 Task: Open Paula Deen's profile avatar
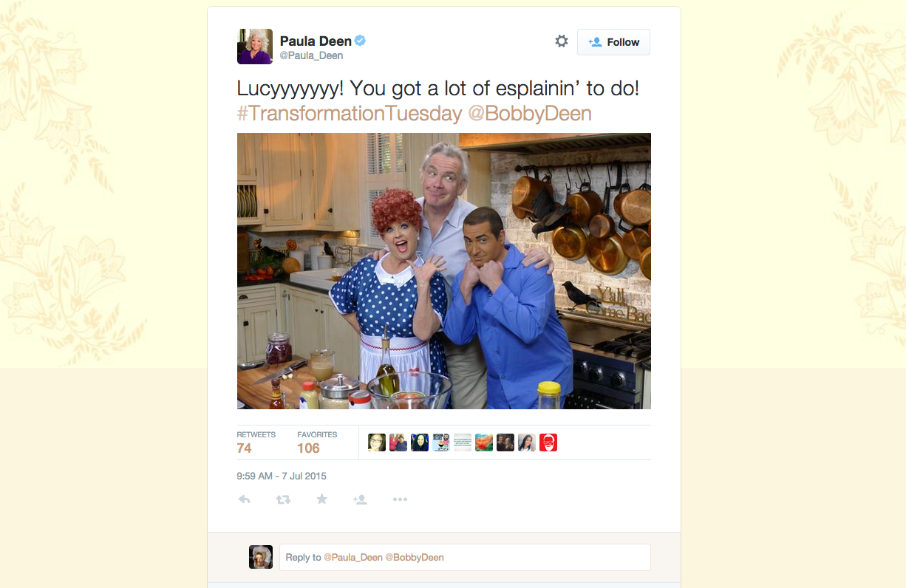coord(255,47)
